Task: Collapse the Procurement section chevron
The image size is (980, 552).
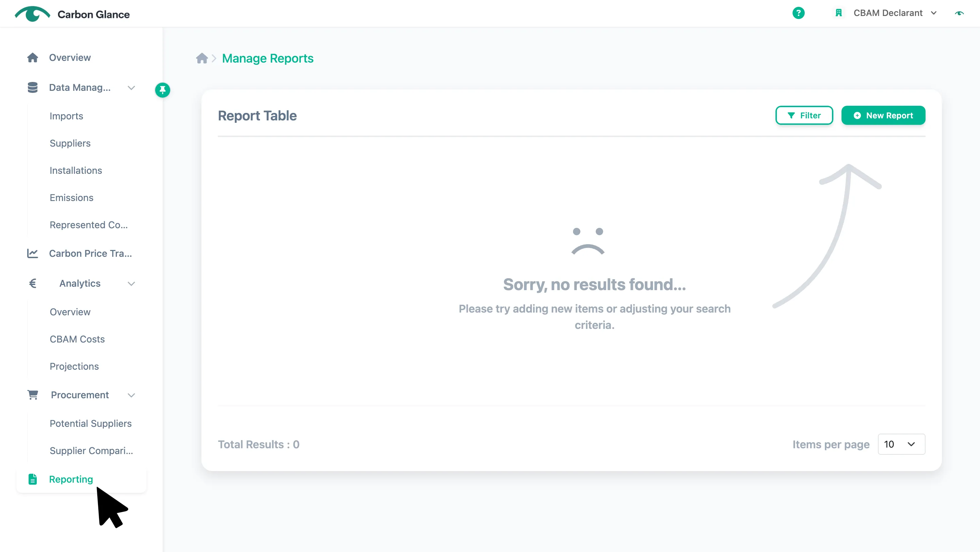Action: pyautogui.click(x=131, y=395)
